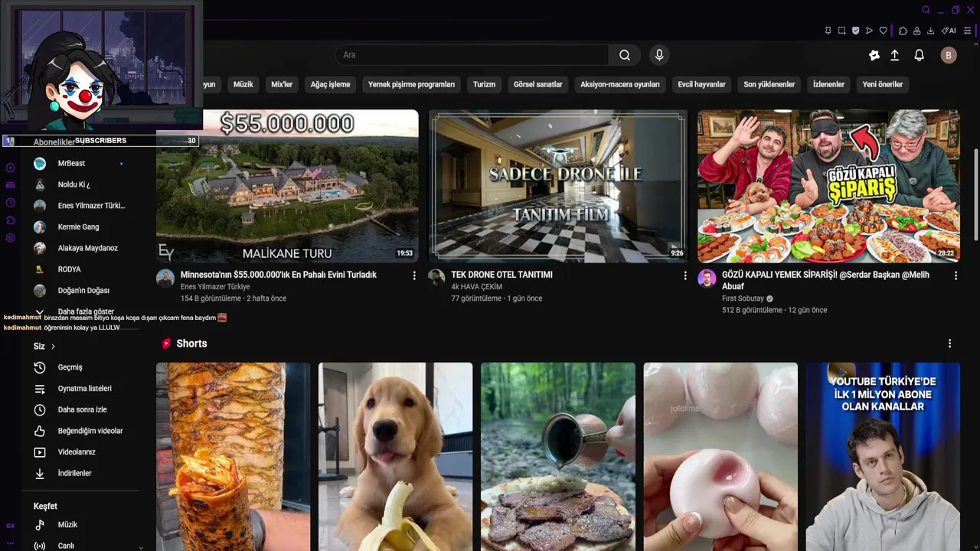Open the YouTube create upload icon

click(894, 55)
